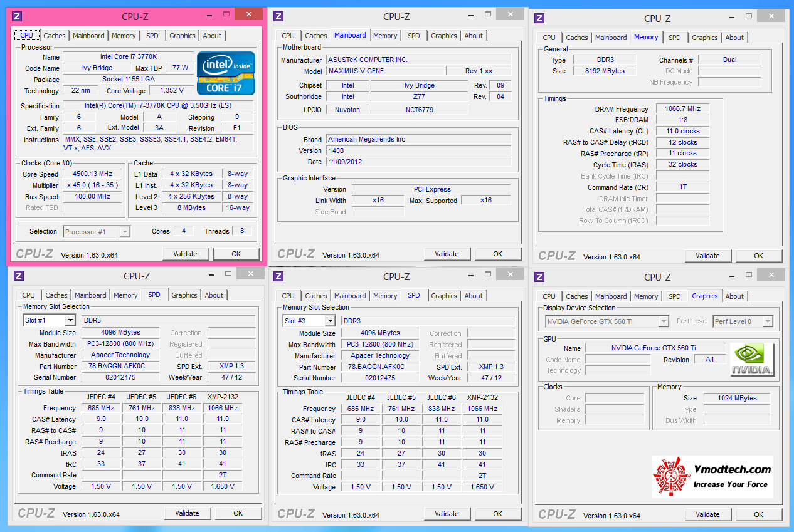
Task: Click OK in the CPU tab window
Action: [236, 254]
